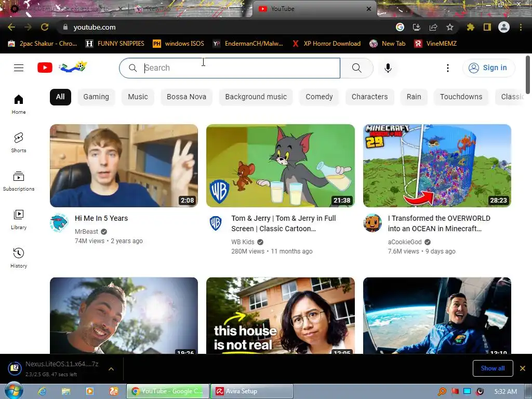Open astronaut in space video thumbnail
The image size is (532, 399).
(437, 315)
